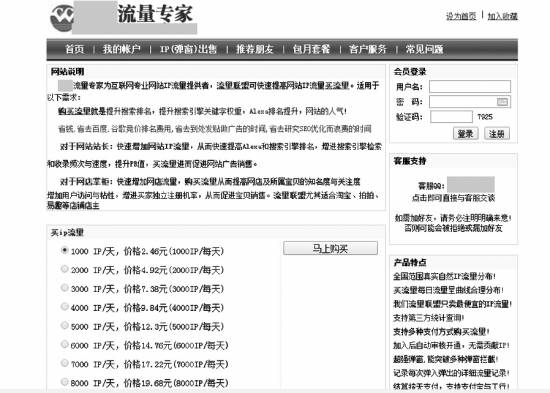Go to IP(弹窗)出售 page
Image resolution: width=550 pixels, height=393 pixels.
point(188,49)
